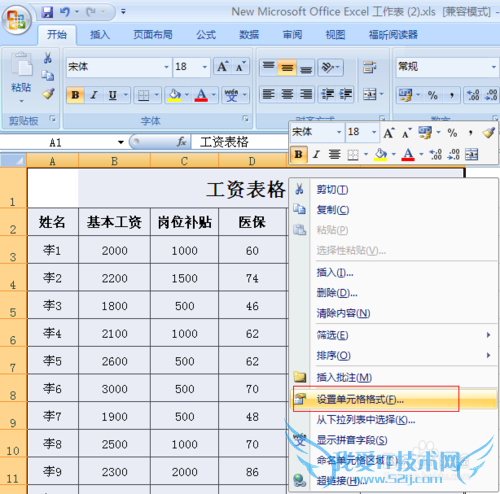Select column B header

[x=114, y=161]
